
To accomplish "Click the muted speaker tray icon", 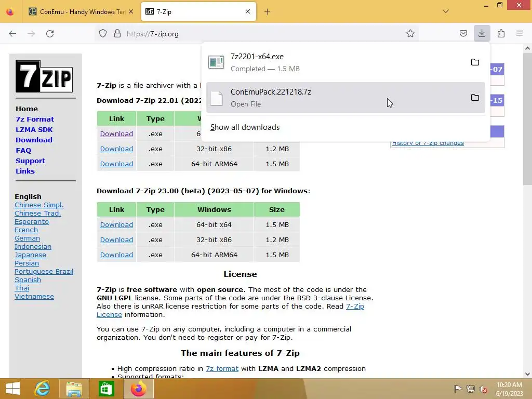I will (483, 389).
